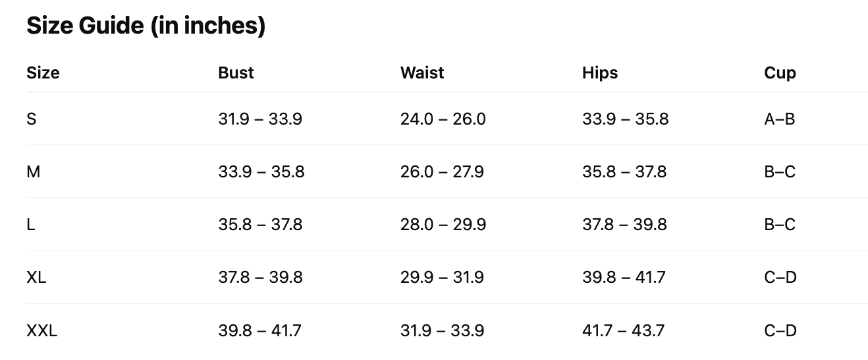
Task: Click the XXL size row label
Action: [41, 330]
